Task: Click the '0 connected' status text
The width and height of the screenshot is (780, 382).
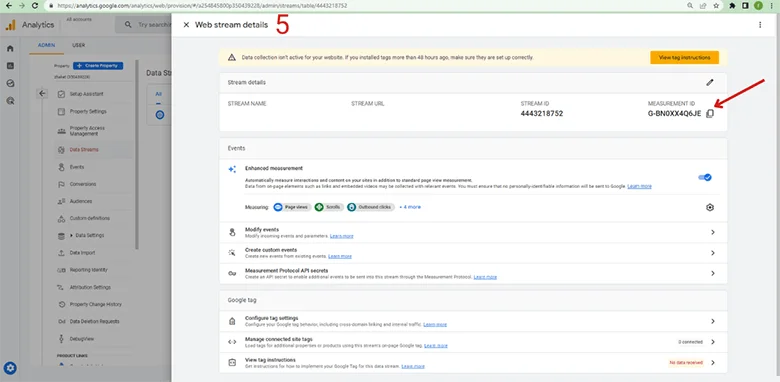Action: (x=690, y=342)
